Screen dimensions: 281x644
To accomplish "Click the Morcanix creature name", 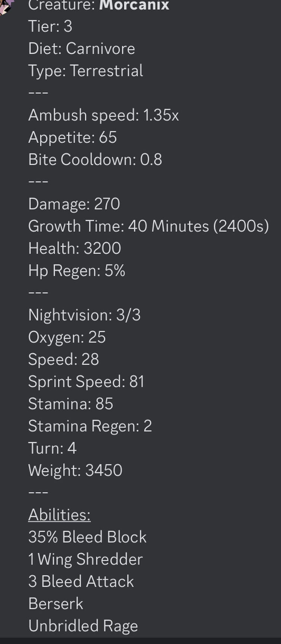I will click(134, 5).
